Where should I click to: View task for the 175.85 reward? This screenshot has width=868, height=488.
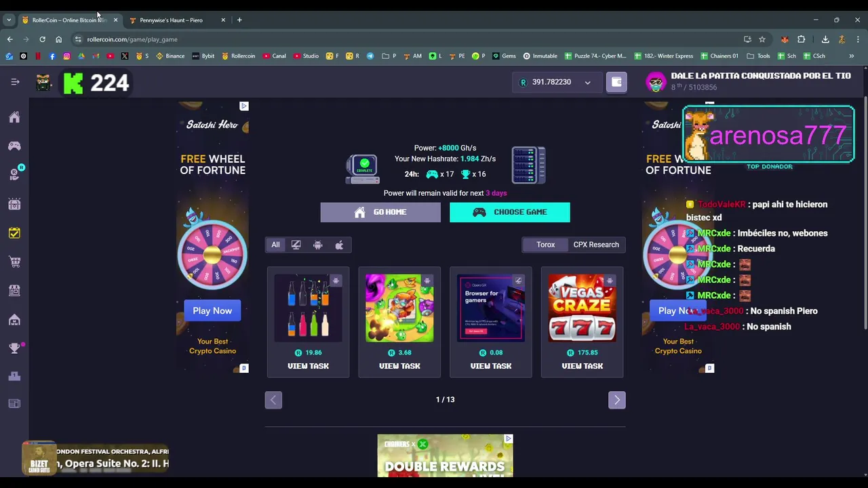point(582,366)
